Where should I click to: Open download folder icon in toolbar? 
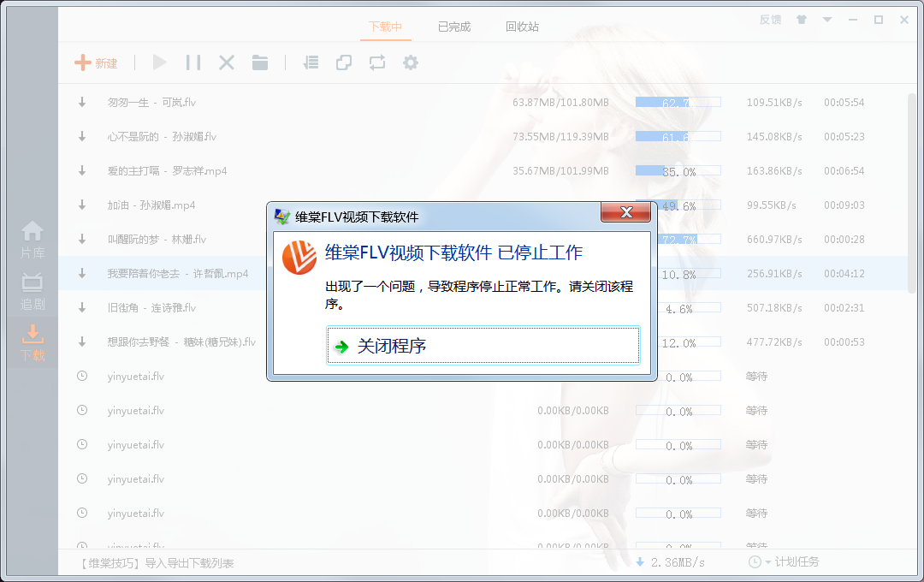[260, 62]
